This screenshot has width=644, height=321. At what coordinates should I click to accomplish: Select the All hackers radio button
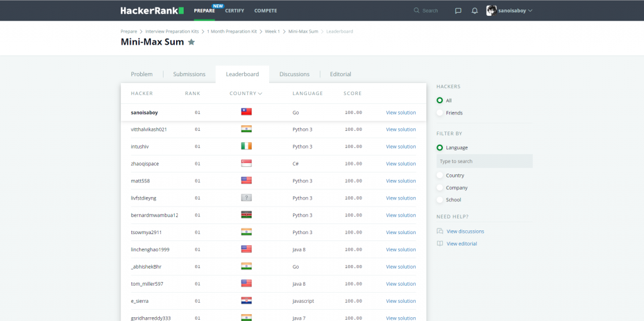point(440,100)
